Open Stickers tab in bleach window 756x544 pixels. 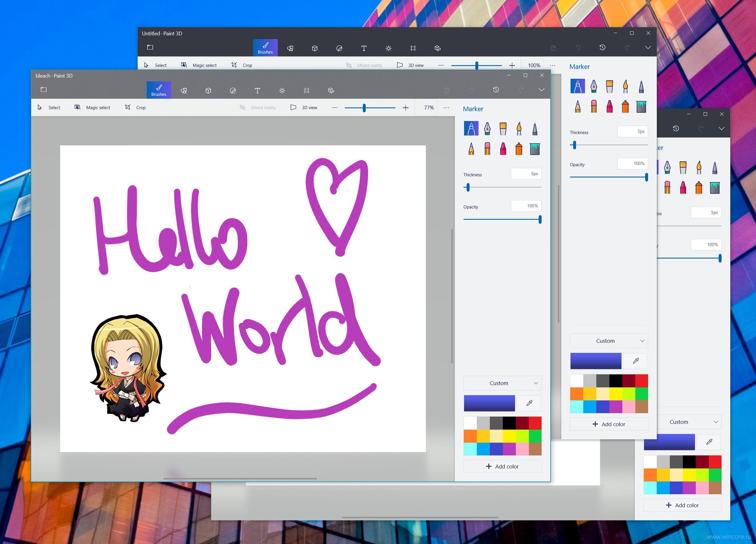tap(233, 90)
